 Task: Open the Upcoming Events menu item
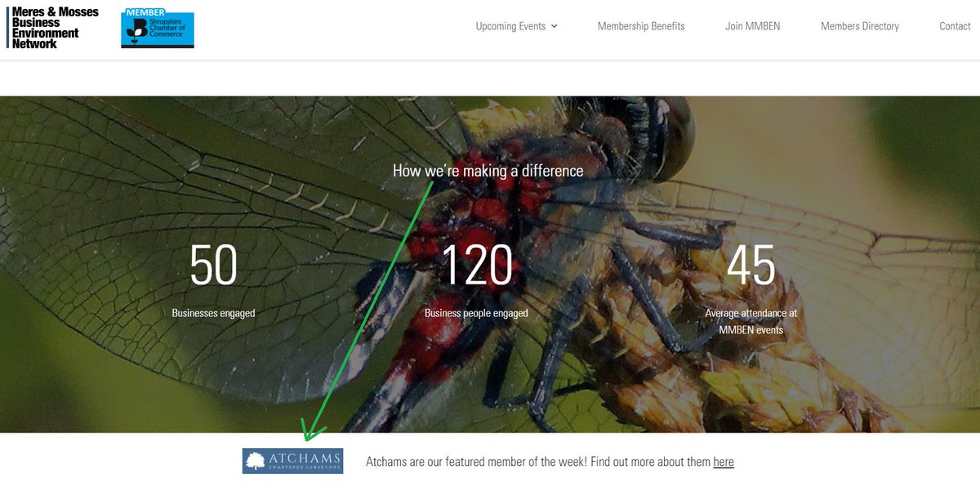(510, 26)
